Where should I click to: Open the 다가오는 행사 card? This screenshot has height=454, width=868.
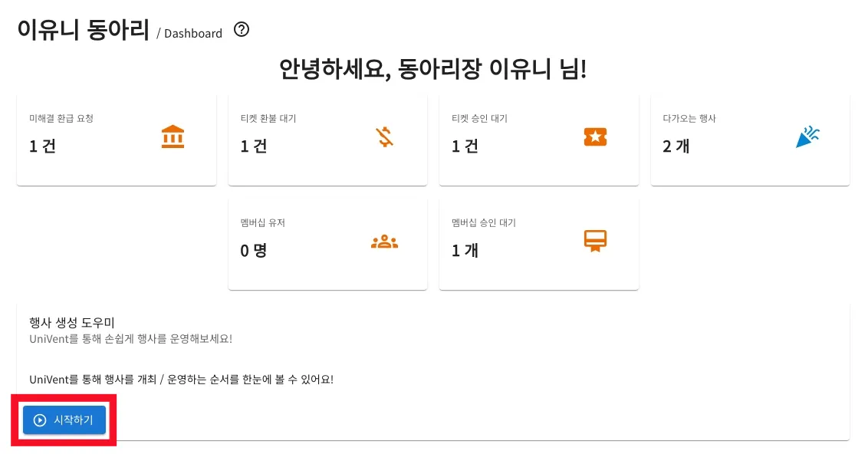[x=750, y=140]
